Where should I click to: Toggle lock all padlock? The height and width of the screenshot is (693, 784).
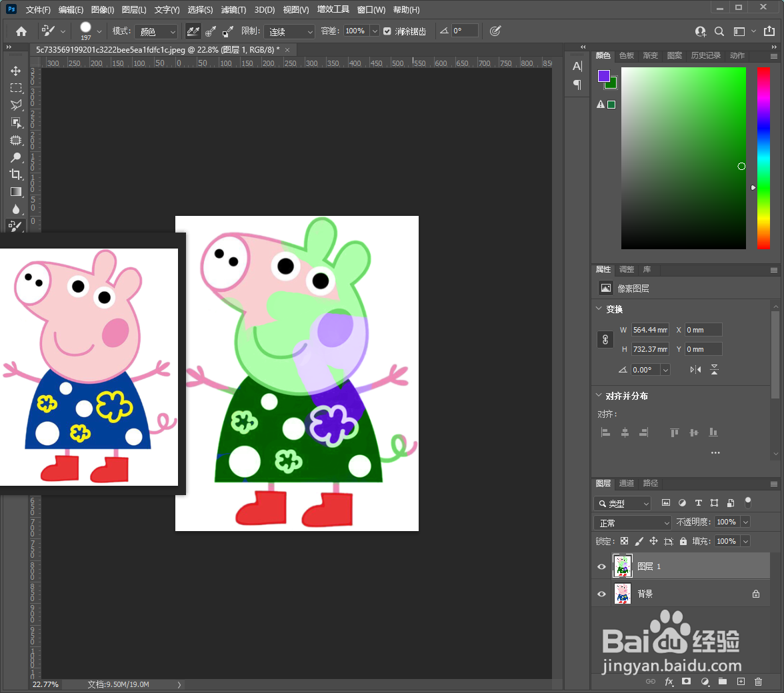tap(683, 541)
